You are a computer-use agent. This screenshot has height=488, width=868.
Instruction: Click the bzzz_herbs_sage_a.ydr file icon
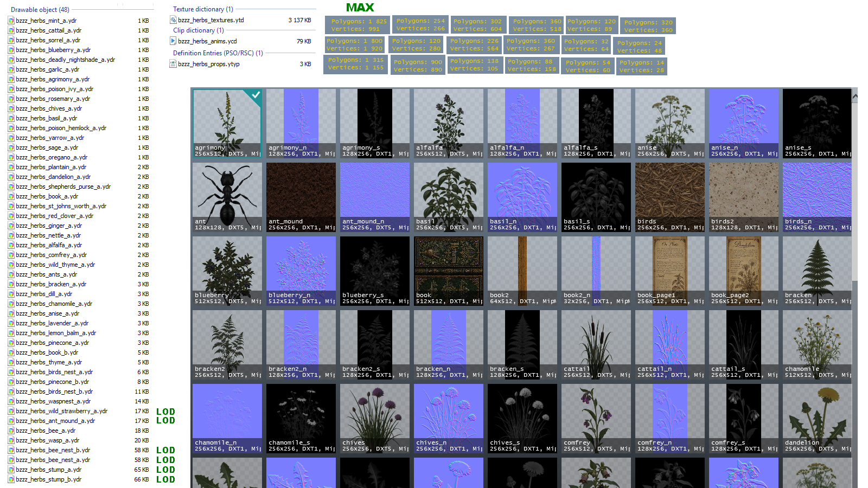(x=11, y=147)
